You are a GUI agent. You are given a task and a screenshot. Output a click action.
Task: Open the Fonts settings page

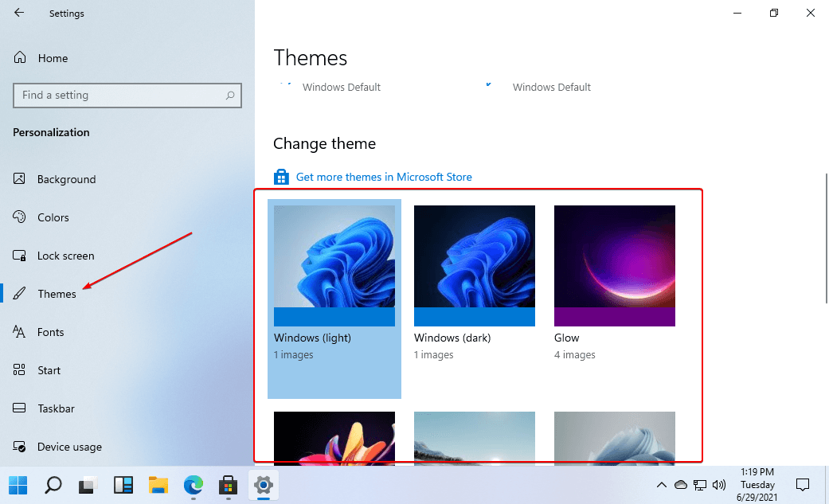coord(50,332)
